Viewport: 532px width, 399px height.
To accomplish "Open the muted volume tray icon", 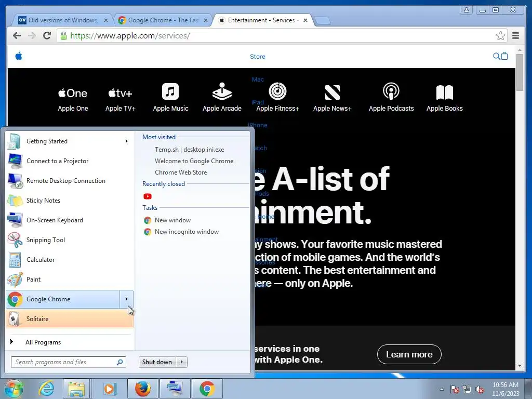I will 480,390.
